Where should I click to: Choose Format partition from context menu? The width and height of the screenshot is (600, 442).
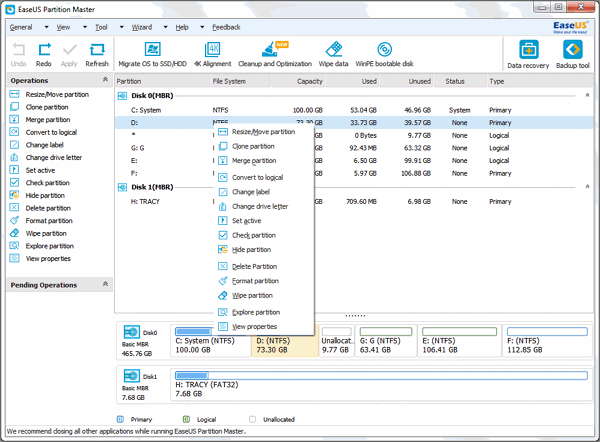tap(264, 281)
